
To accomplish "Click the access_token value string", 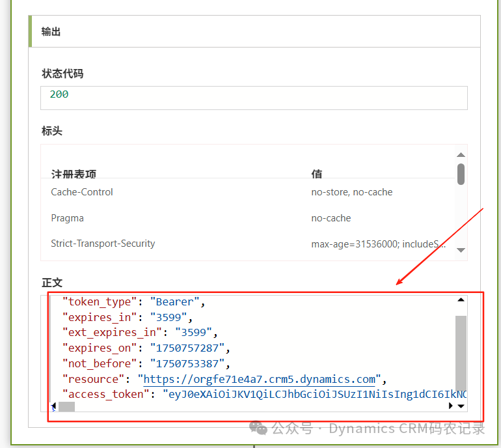I will [x=315, y=394].
